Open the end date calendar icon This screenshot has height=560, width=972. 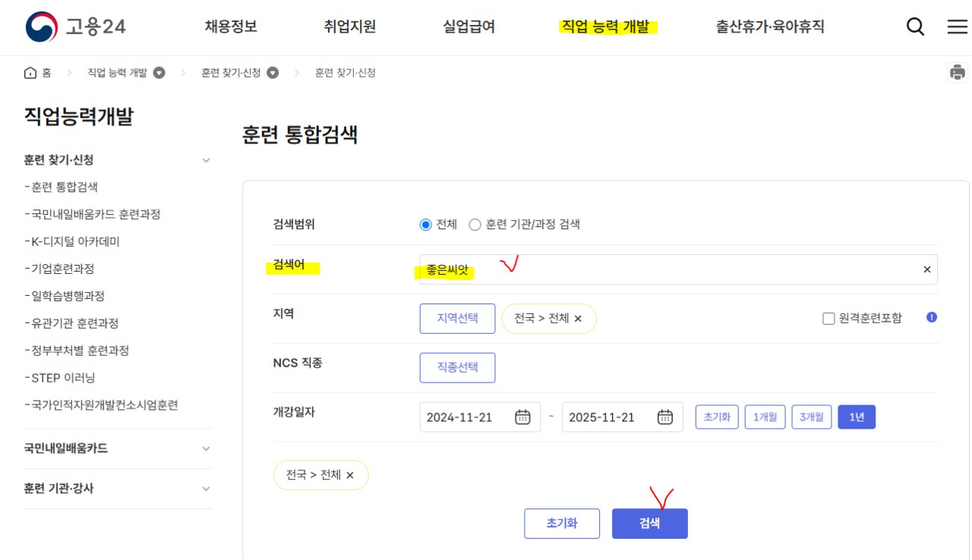[664, 417]
